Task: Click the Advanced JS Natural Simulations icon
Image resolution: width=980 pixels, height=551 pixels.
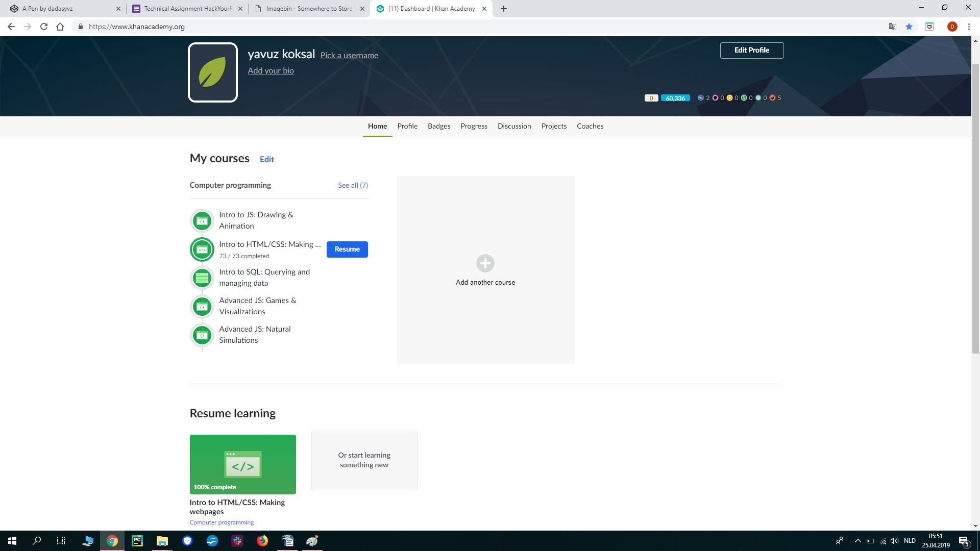Action: (202, 335)
